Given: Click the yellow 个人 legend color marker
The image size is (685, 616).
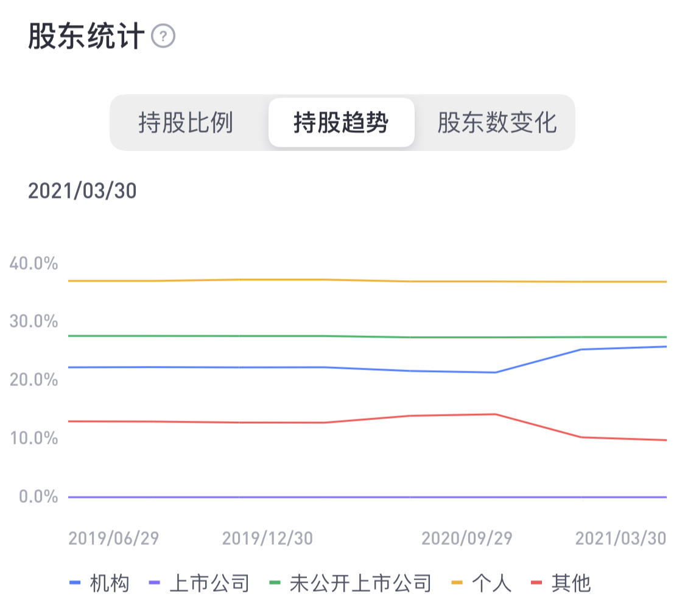Looking at the screenshot, I should pyautogui.click(x=457, y=583).
